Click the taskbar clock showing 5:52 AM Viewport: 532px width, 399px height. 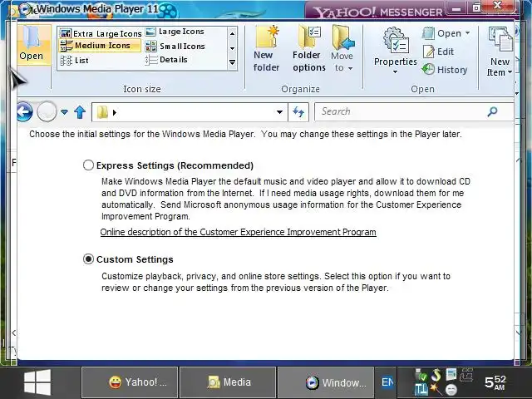click(495, 382)
